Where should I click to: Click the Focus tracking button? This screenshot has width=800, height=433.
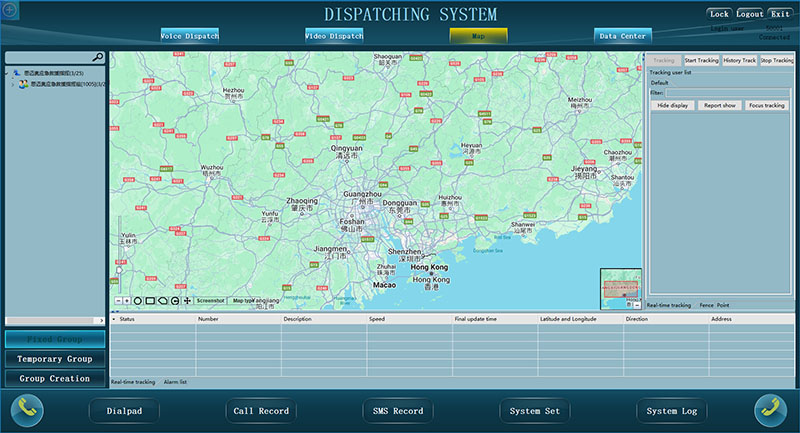[x=767, y=106]
